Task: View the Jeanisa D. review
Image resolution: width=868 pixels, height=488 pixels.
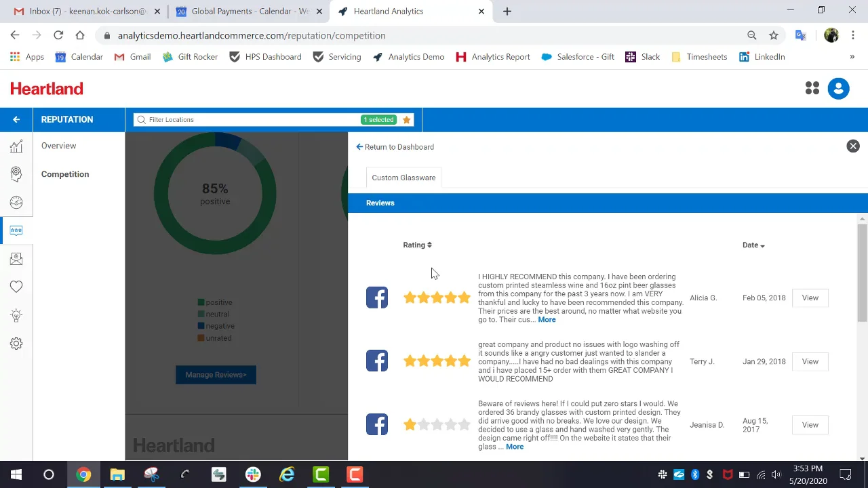Action: coord(810,425)
